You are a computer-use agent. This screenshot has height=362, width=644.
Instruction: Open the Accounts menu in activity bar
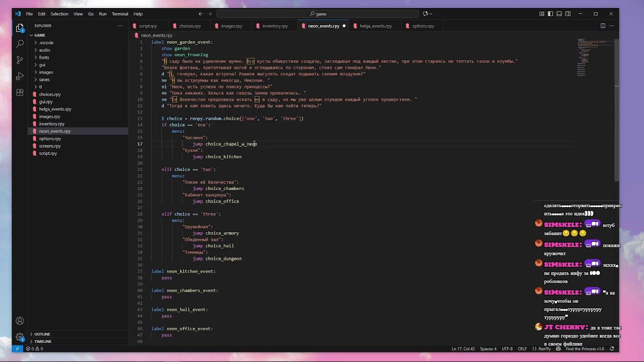20,321
